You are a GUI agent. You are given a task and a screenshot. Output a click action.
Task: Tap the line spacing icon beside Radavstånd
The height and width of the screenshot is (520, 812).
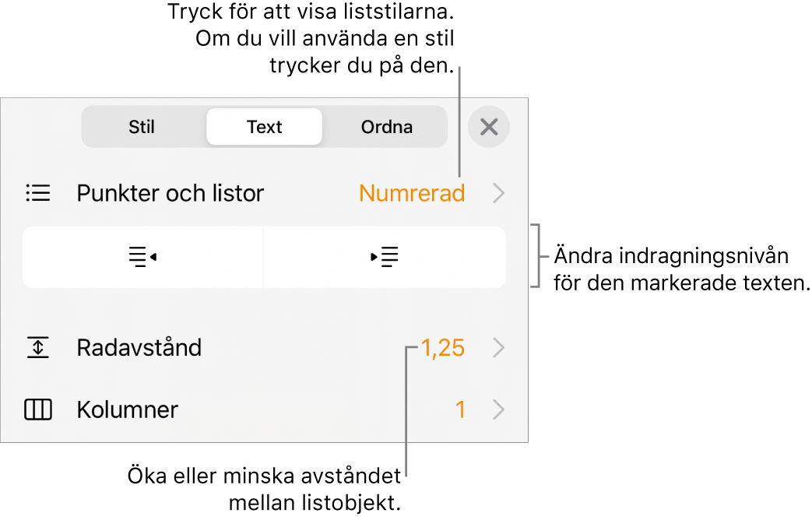(x=38, y=348)
